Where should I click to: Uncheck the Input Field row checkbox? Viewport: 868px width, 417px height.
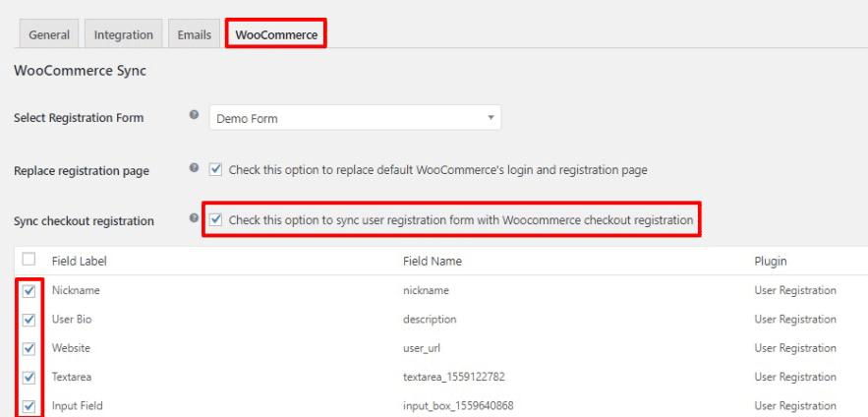(29, 406)
